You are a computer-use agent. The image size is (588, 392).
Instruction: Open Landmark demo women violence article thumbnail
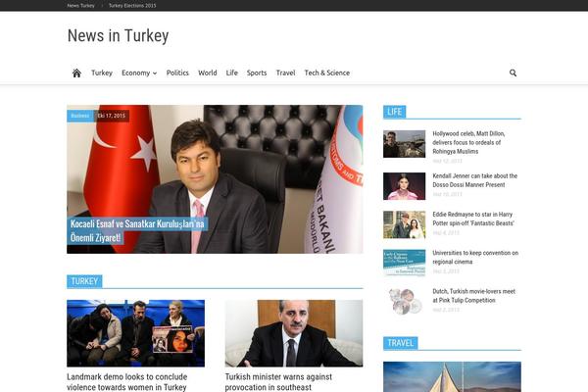pos(136,333)
